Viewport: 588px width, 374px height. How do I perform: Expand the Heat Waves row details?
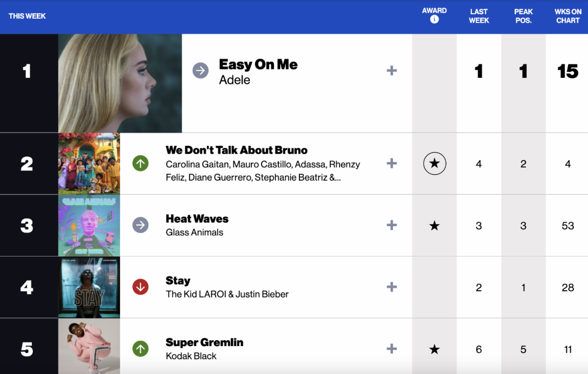click(x=392, y=225)
